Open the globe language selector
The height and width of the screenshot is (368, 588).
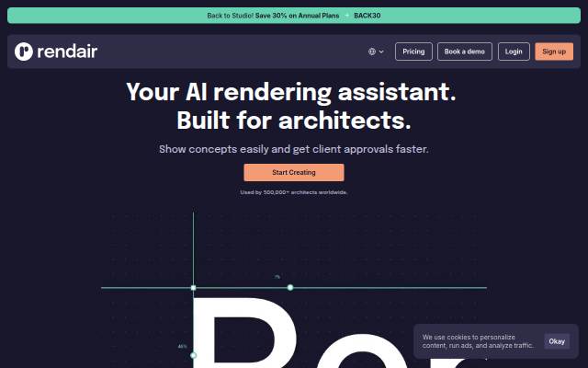[x=371, y=52]
